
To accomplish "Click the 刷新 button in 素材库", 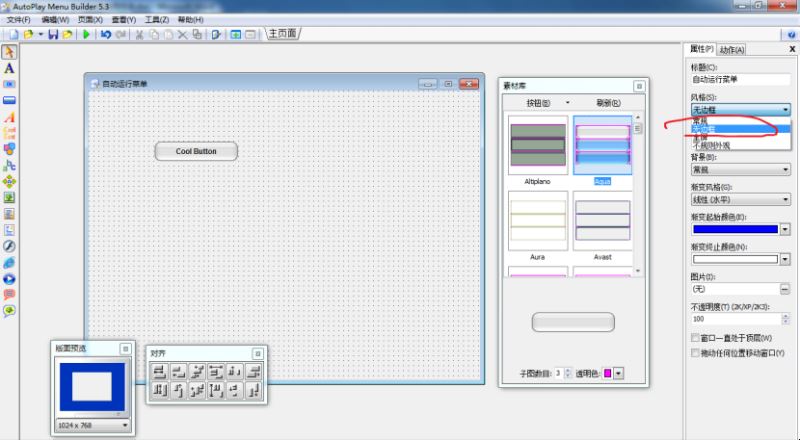I will [x=608, y=103].
